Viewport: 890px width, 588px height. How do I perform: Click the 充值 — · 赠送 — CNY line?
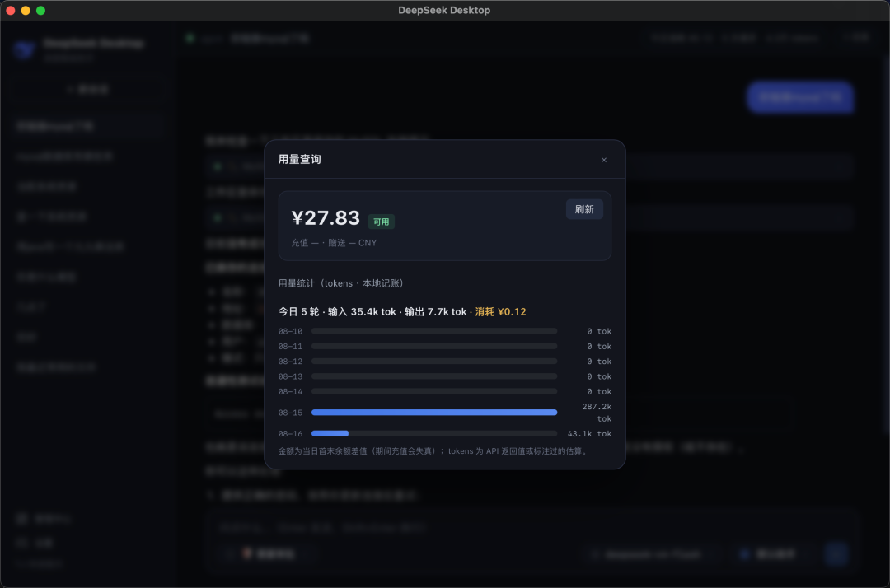coord(334,243)
